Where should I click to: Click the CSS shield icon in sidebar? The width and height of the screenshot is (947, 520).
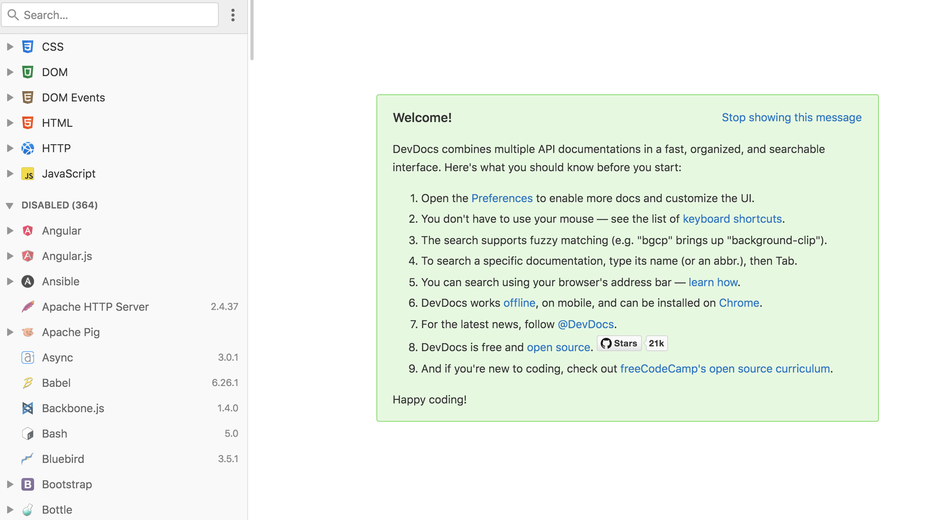(28, 47)
